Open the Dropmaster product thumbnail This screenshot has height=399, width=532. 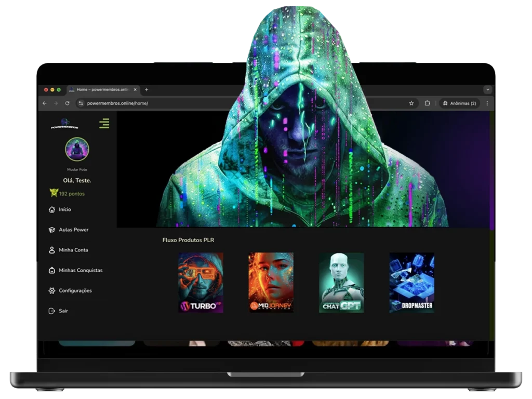(411, 283)
